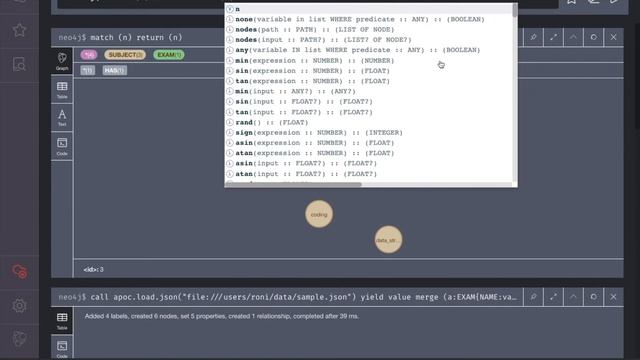Choose the none(variable in list...) suggestion
640x360 pixels.
tap(369, 19)
